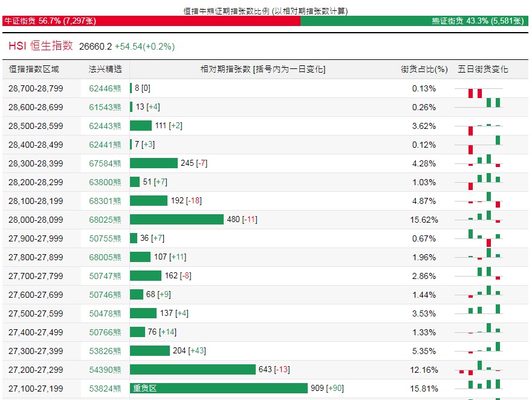Screen dimensions: 532x400
Task: Click the five-day chart for 27,500-27,599
Action: tap(478, 309)
